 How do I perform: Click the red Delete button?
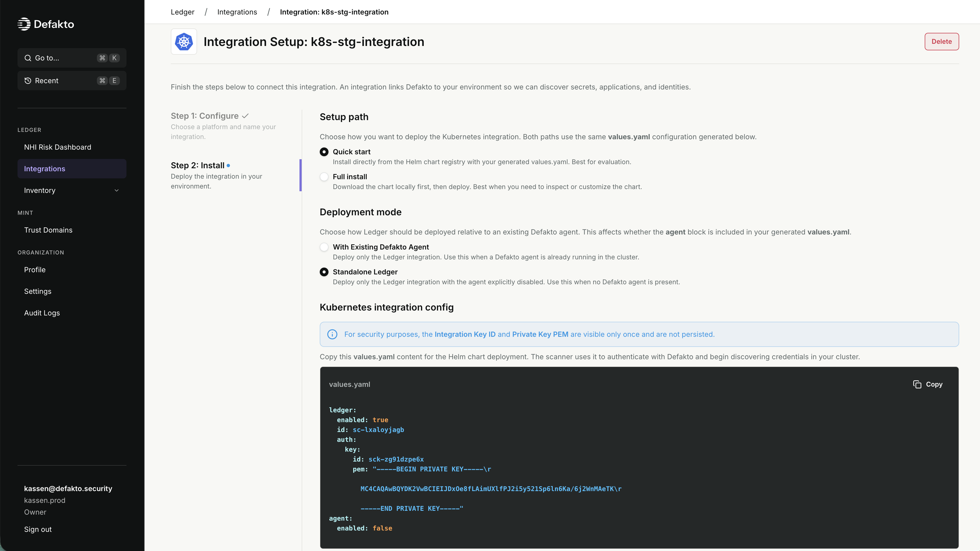942,42
